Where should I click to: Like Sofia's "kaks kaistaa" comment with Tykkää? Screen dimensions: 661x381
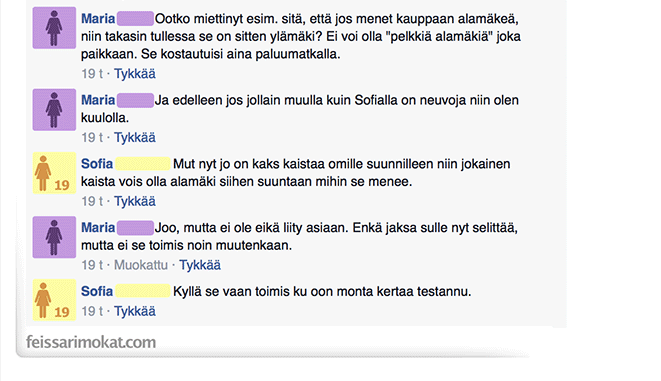[135, 201]
